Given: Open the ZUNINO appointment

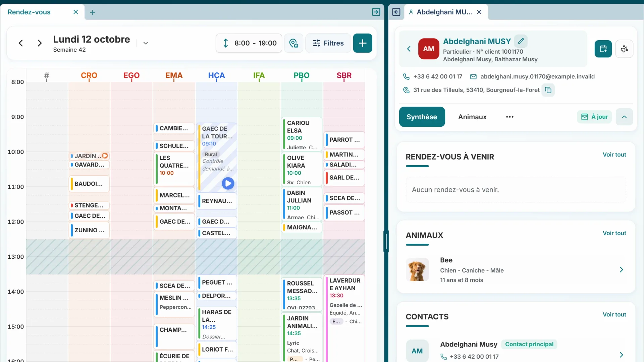Looking at the screenshot, I should pos(89,230).
